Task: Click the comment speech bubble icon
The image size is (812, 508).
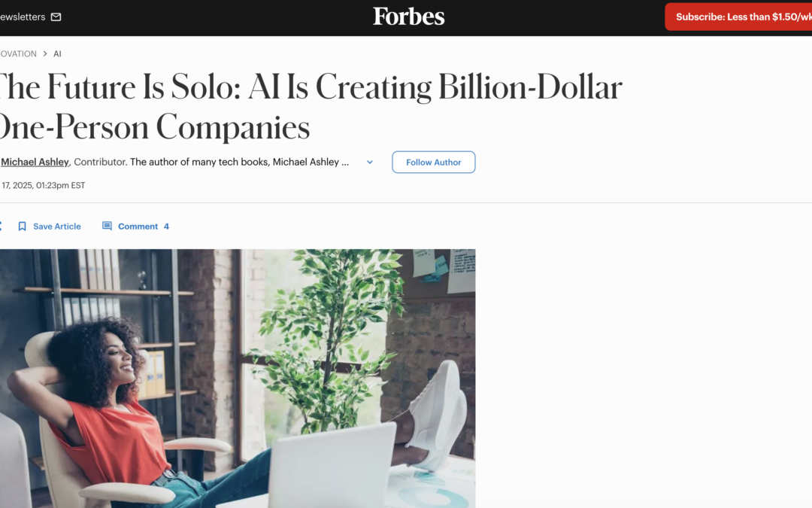Action: click(107, 226)
